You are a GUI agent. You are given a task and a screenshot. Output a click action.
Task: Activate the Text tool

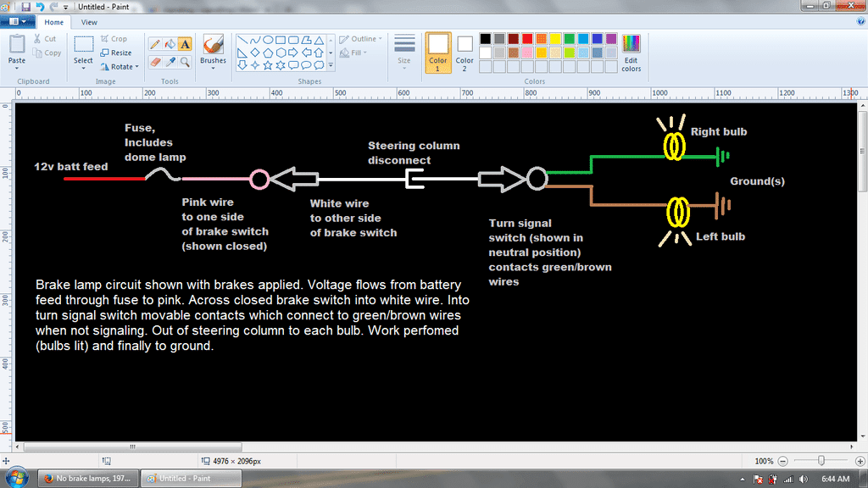coord(185,43)
